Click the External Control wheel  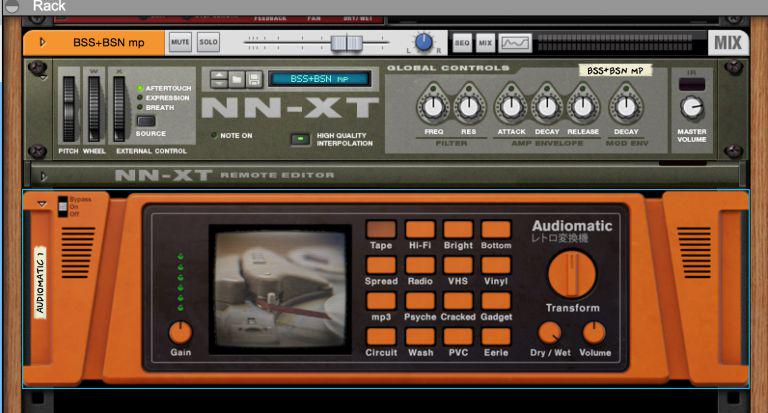[119, 109]
